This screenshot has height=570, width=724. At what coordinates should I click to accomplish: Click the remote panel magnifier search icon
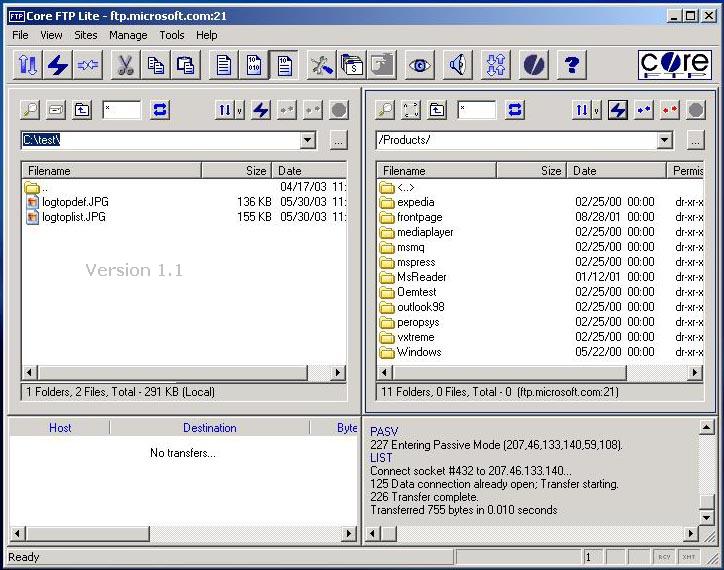click(385, 110)
